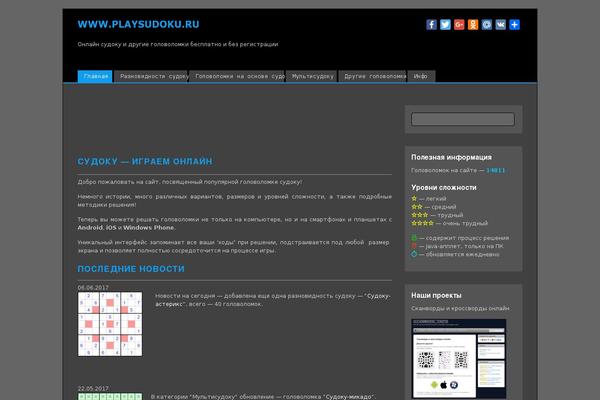Share on Odnoklassniki orange icon
The width and height of the screenshot is (600, 400).
point(473,25)
